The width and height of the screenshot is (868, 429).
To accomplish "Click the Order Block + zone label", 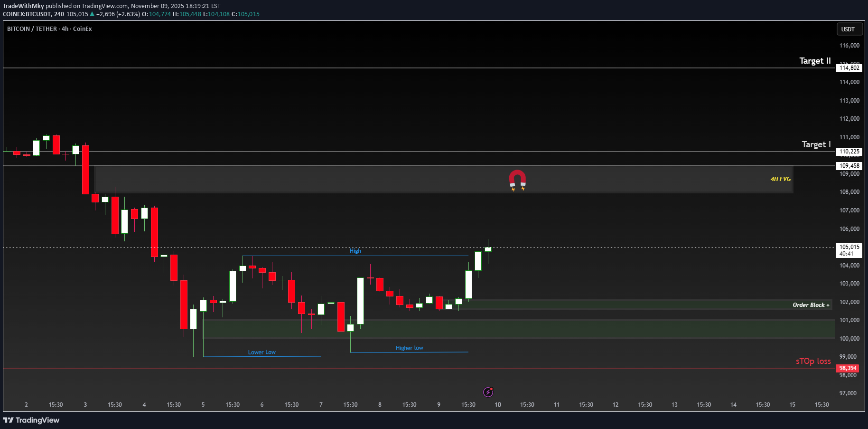I will point(812,305).
